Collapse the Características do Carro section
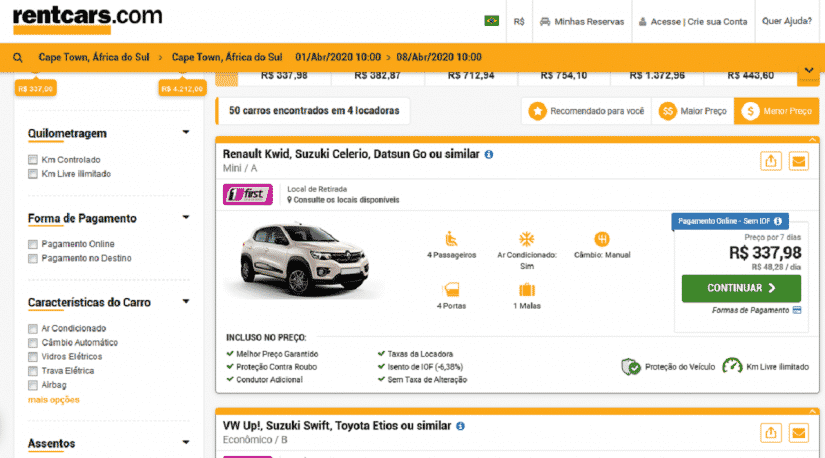The width and height of the screenshot is (825, 458). (x=186, y=301)
